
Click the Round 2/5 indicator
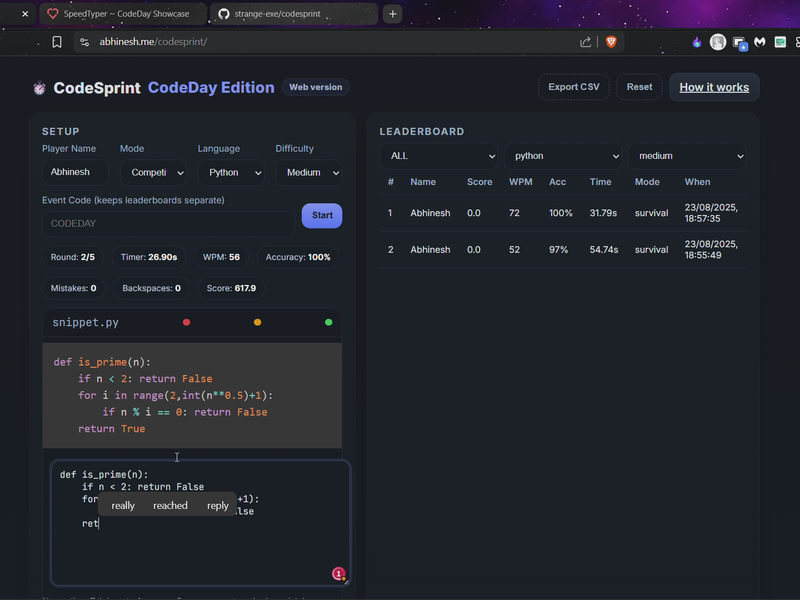(x=72, y=257)
